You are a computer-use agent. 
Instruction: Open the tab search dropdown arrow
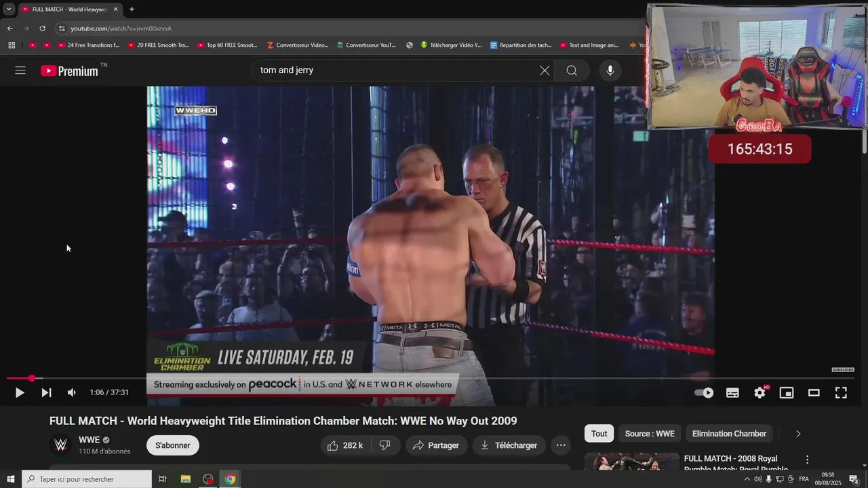click(9, 9)
